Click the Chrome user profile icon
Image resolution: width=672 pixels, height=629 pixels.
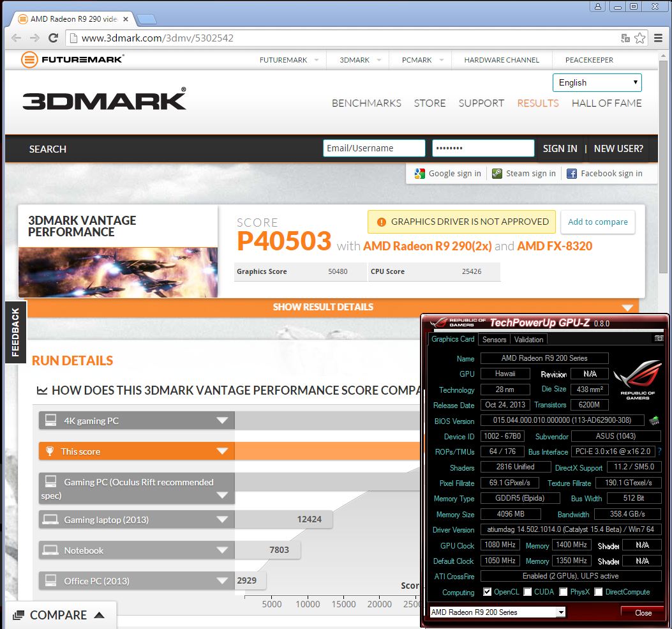click(598, 6)
